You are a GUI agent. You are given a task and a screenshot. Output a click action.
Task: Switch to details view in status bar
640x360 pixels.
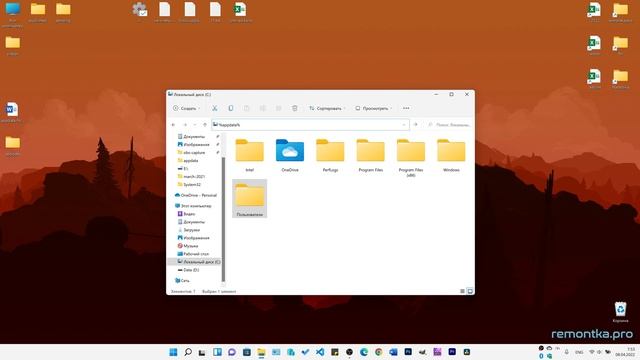tap(462, 291)
